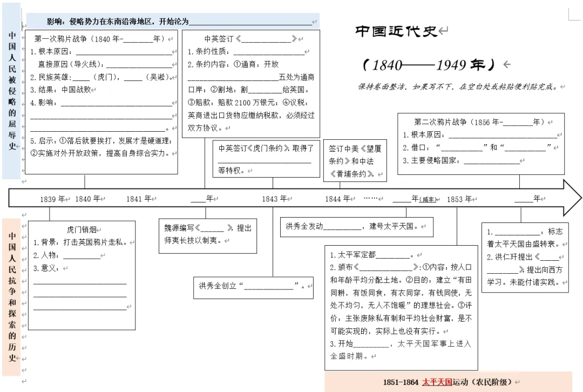This screenshot has height=392, width=583.
Task: Click the 签订中美《望厦条约》 box
Action: point(355,161)
